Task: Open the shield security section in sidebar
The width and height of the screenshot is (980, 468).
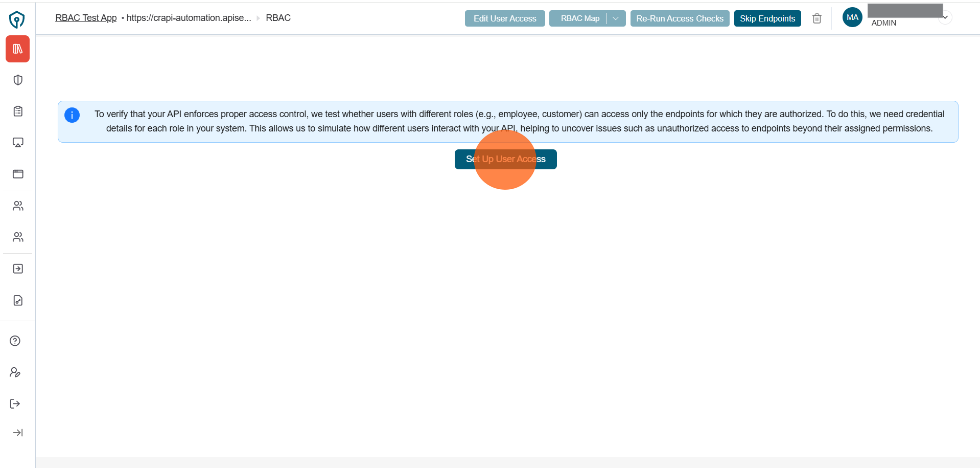Action: (17, 80)
